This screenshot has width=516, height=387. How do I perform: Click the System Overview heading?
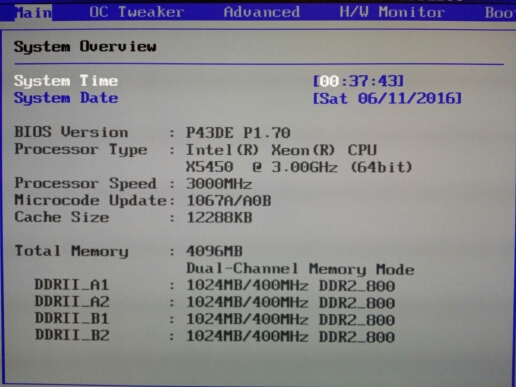point(85,47)
